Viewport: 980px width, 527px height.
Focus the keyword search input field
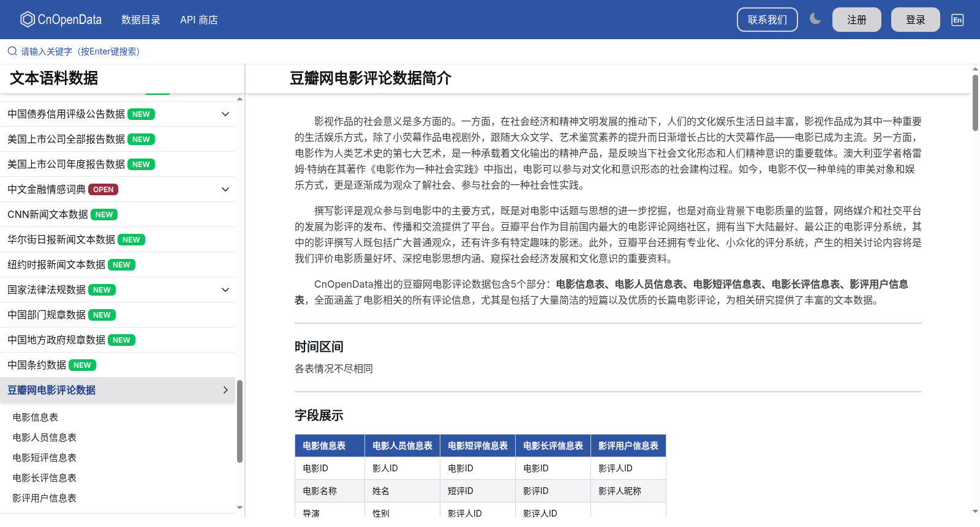490,51
